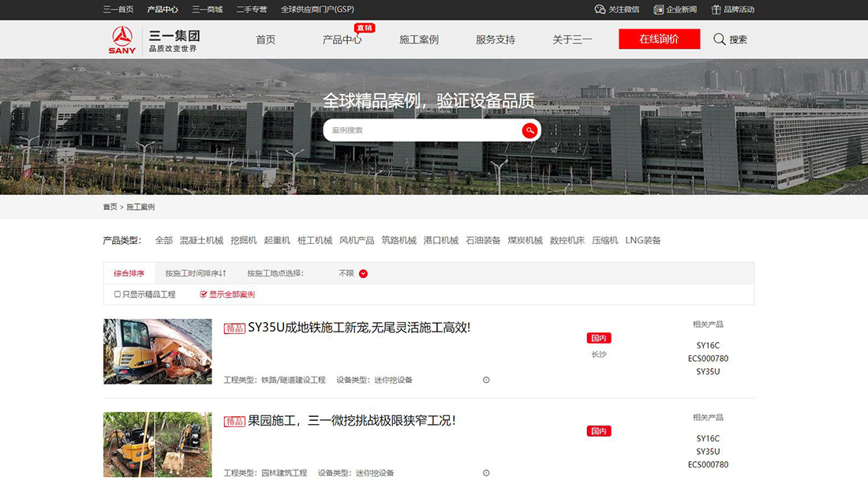Filter by LNG装备
Image resolution: width=868 pixels, height=488 pixels.
(643, 240)
